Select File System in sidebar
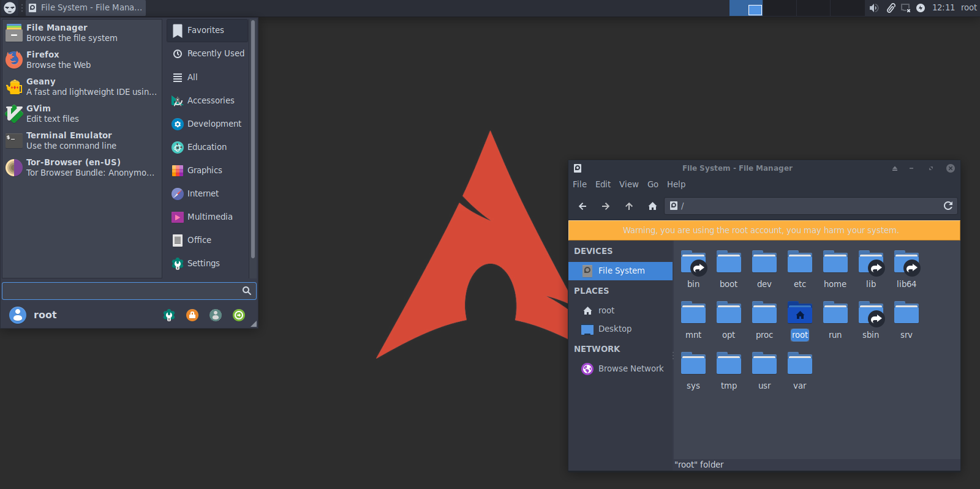The width and height of the screenshot is (980, 489). tap(620, 271)
